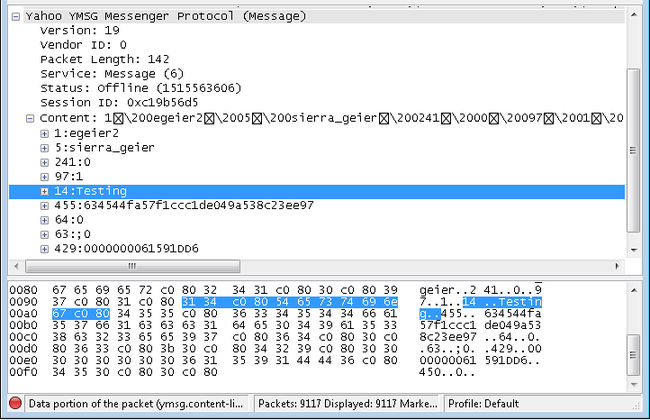
Task: Click the details pane vertical scrollbar thumb
Action: pyautogui.click(x=633, y=150)
